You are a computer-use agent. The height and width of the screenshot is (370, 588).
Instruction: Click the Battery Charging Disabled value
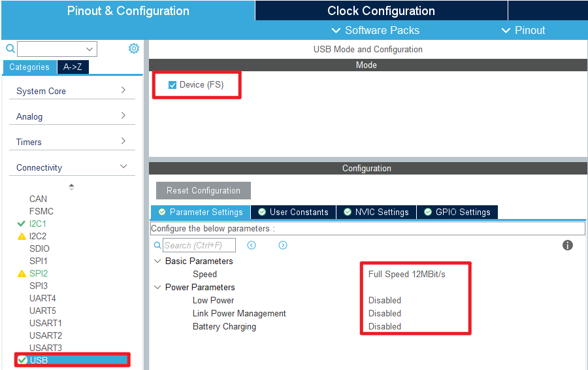(x=384, y=326)
